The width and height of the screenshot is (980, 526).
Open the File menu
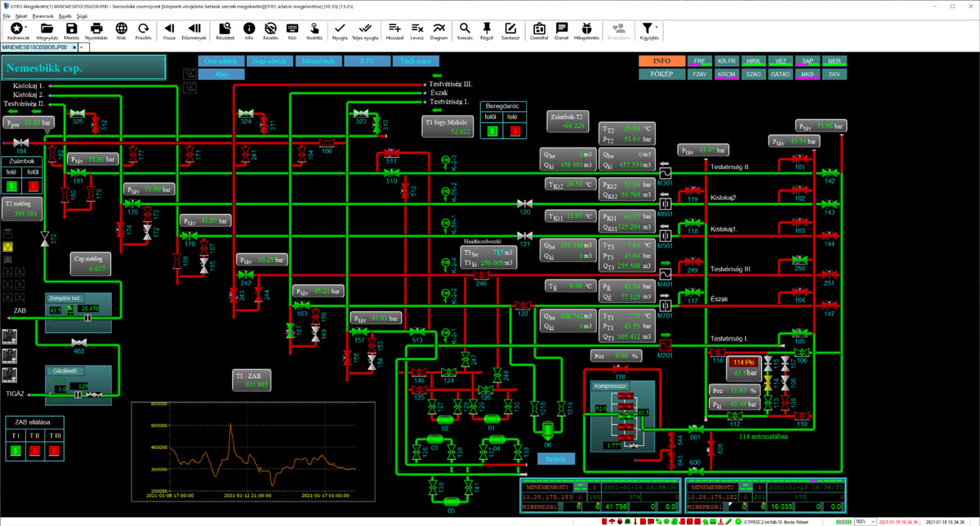(7, 16)
